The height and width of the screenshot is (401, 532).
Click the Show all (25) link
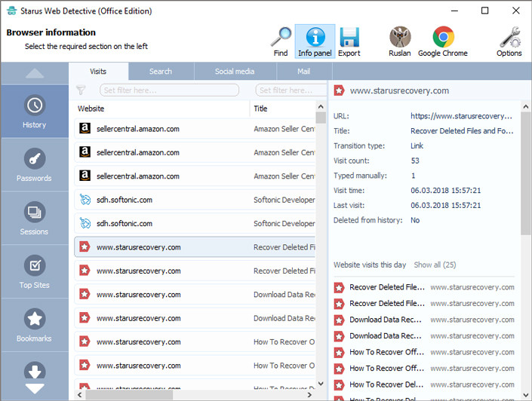(435, 265)
